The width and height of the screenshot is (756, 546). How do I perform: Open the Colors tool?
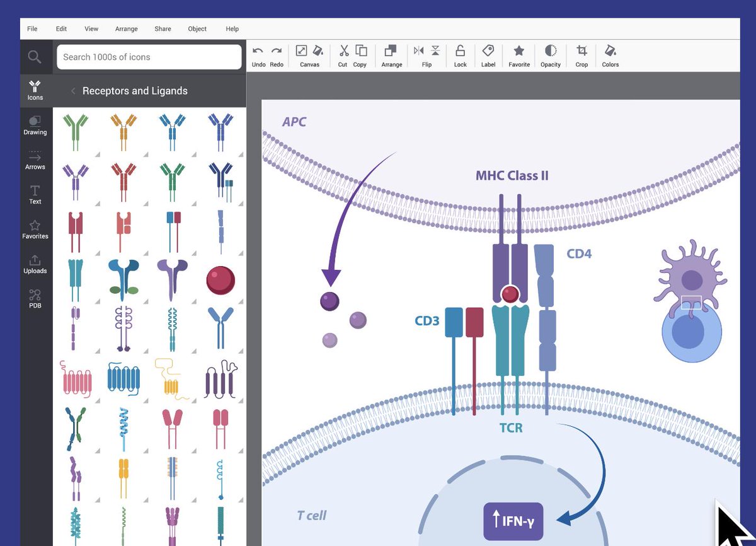click(610, 55)
